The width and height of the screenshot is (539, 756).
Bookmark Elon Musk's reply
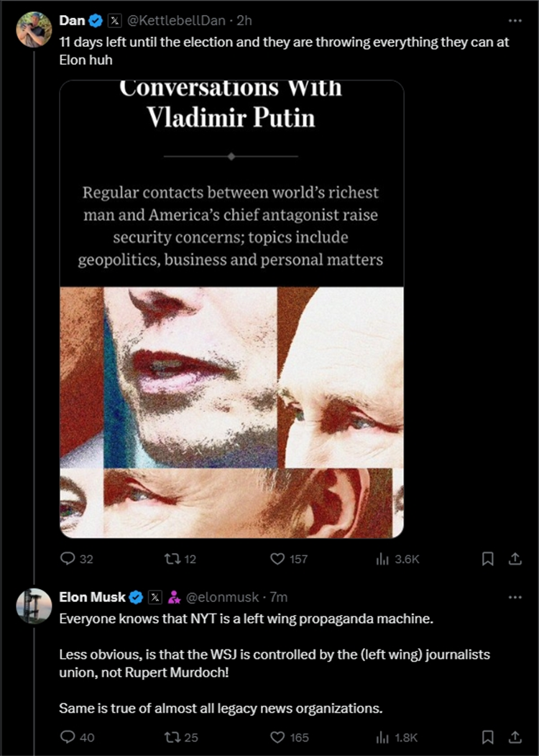(487, 737)
